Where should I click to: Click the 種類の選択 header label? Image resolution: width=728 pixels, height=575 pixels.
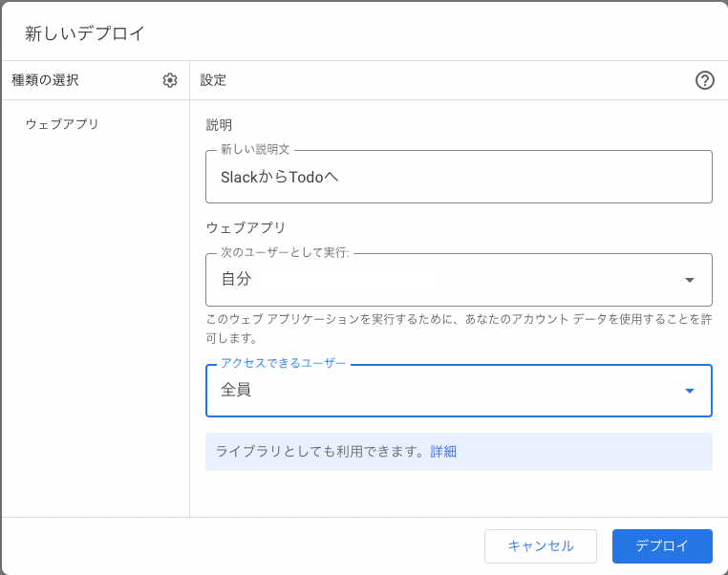click(x=46, y=80)
